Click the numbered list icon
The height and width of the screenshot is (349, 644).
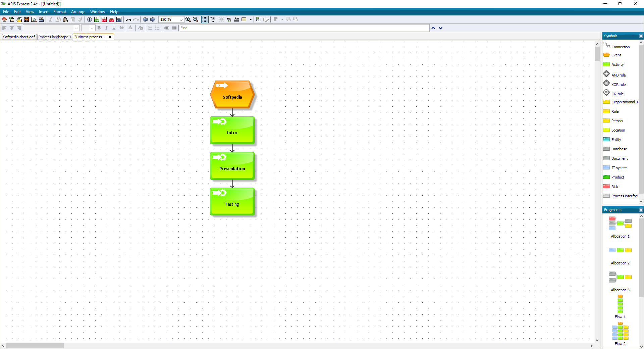(150, 28)
